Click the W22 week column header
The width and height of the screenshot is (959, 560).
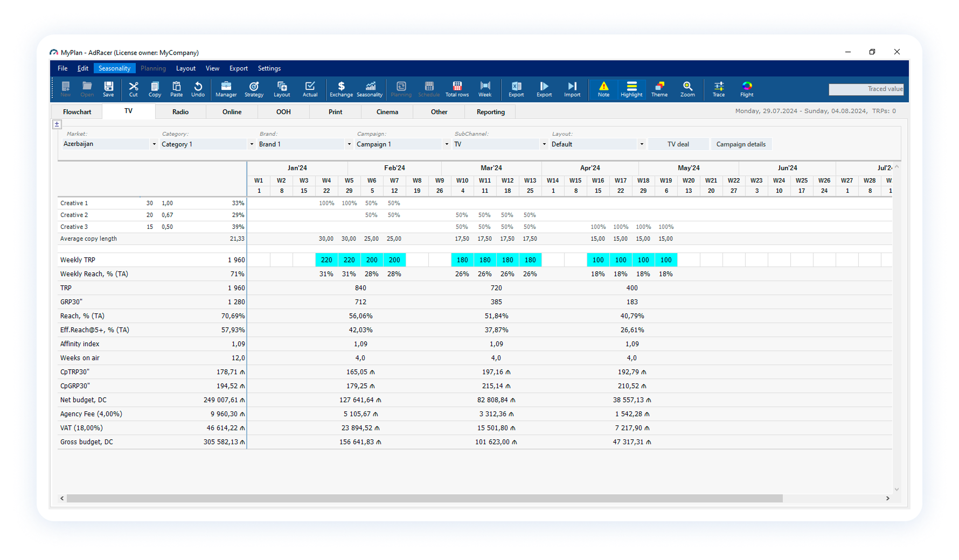tap(734, 181)
